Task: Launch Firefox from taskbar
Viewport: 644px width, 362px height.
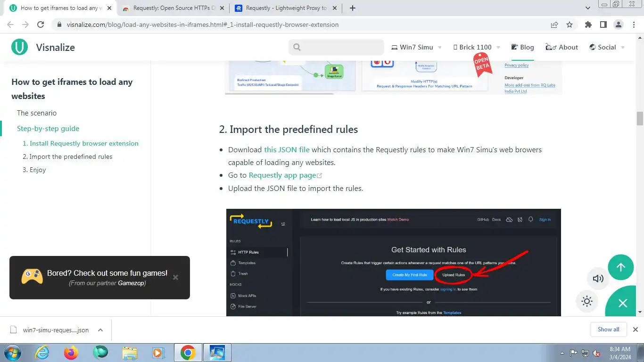Action: 71,353
